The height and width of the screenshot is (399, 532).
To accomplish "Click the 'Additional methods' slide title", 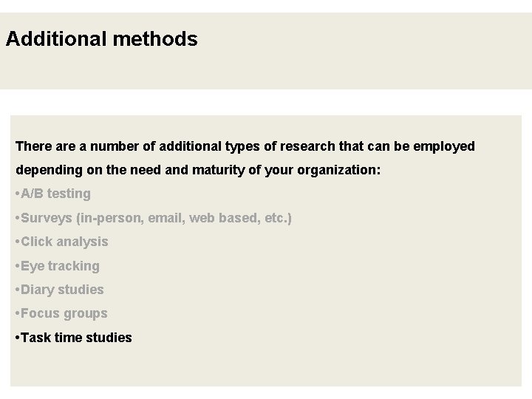I will click(x=101, y=39).
